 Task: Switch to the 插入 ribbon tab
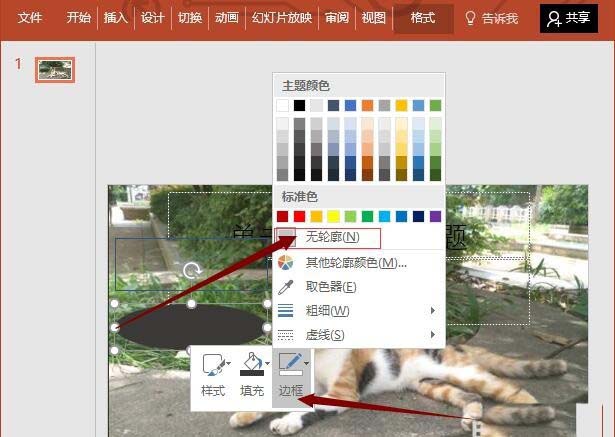(x=116, y=18)
